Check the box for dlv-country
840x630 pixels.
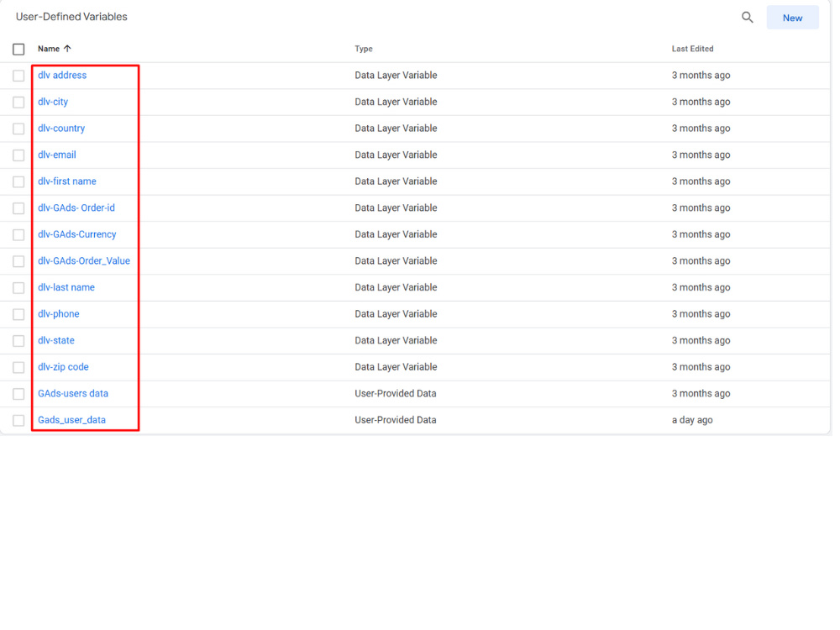coord(18,129)
